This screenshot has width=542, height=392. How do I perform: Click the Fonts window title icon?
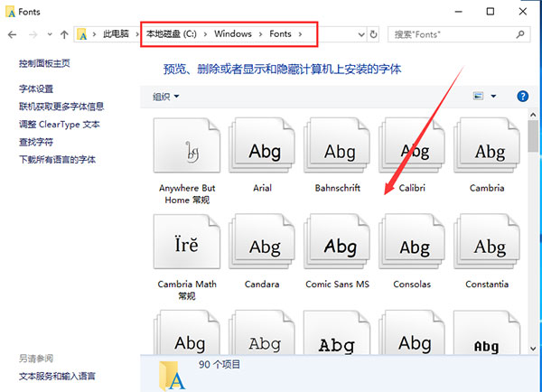coord(11,12)
